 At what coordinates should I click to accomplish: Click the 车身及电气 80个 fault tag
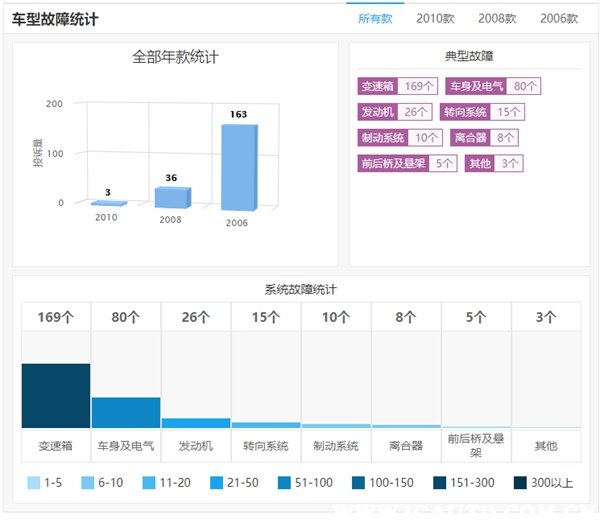tap(493, 86)
